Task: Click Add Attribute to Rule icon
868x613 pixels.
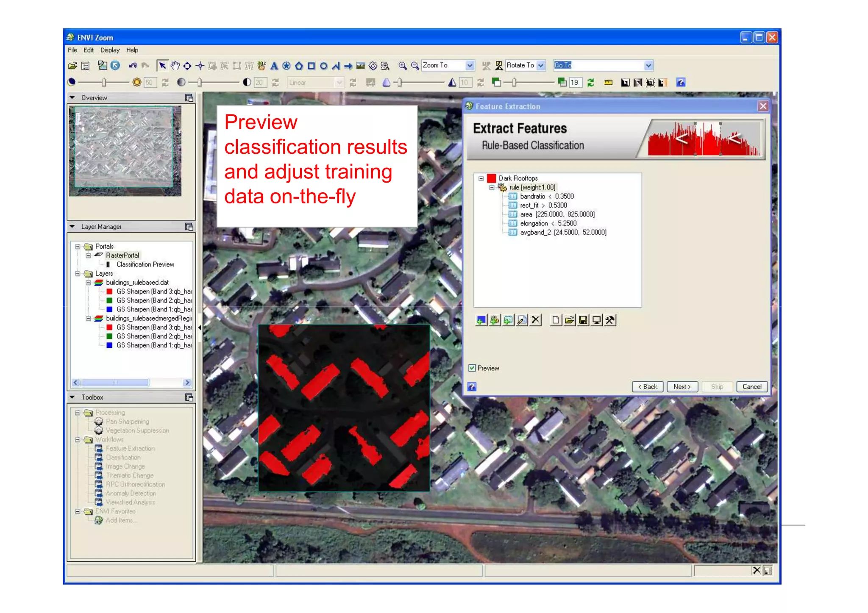Action: point(509,320)
